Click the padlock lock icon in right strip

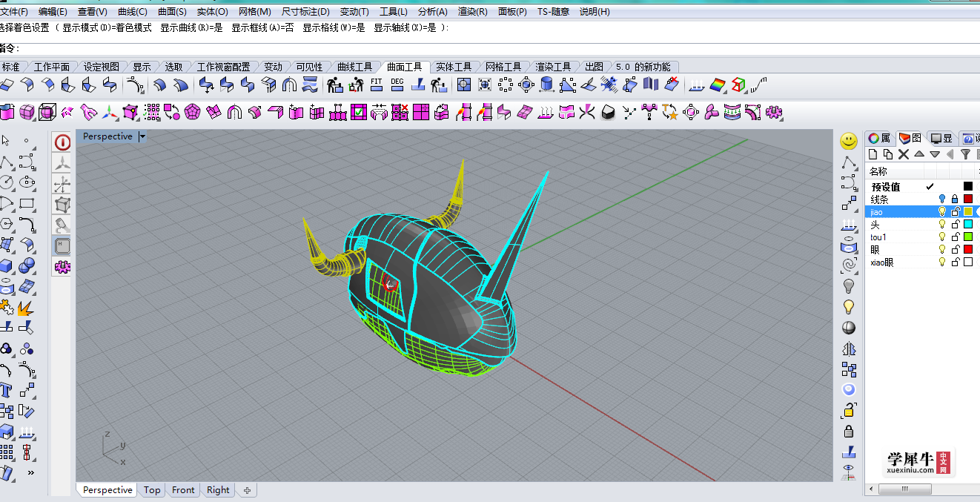(x=849, y=432)
